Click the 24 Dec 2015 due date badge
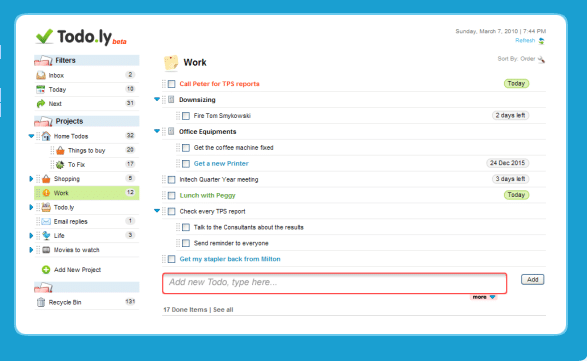587x361 pixels. 507,163
